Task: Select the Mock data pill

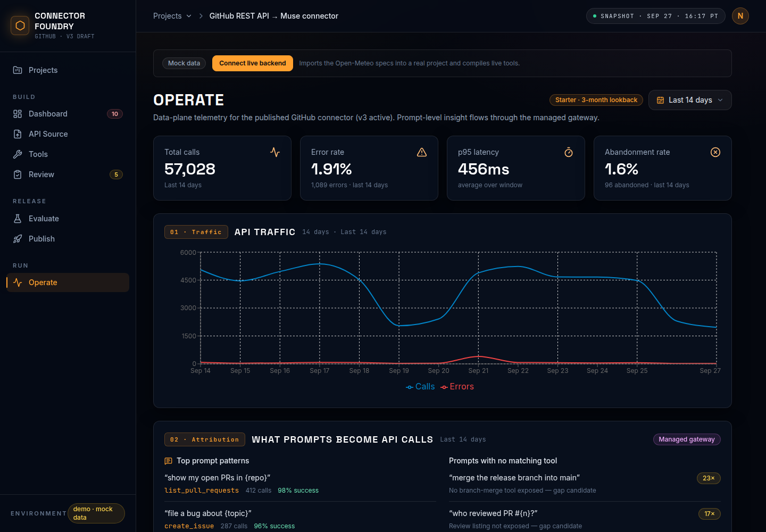Action: (184, 63)
